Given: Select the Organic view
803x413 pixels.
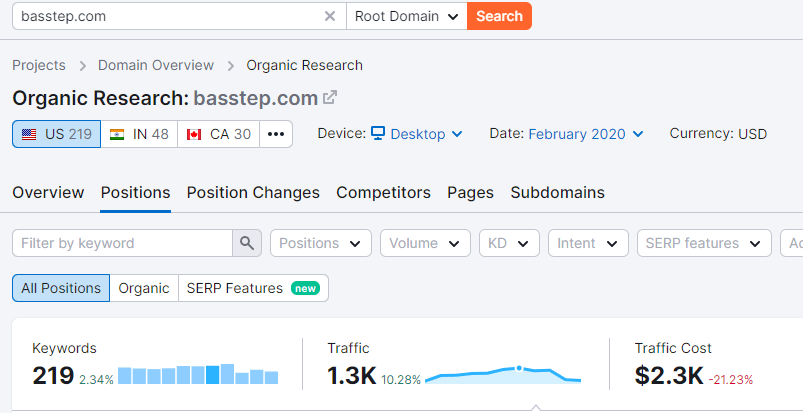Looking at the screenshot, I should pos(144,288).
